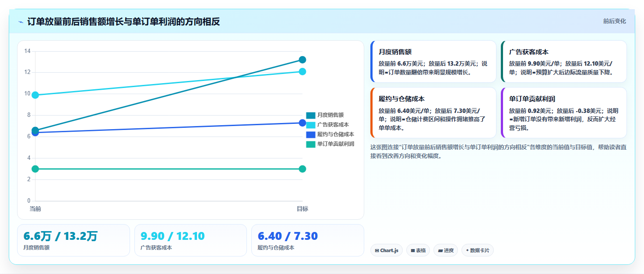Click the Chart.js tag icon
The height and width of the screenshot is (274, 644).
pos(377,251)
